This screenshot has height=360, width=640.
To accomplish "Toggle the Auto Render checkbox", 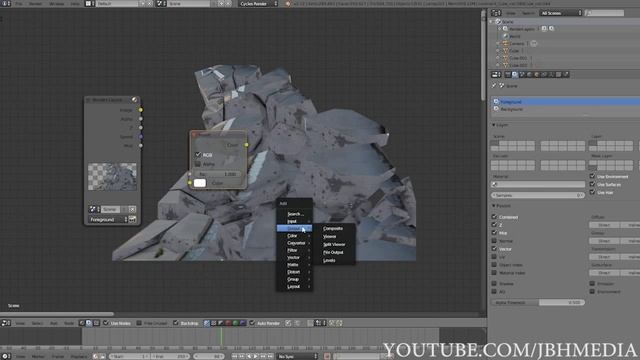I will click(x=252, y=323).
